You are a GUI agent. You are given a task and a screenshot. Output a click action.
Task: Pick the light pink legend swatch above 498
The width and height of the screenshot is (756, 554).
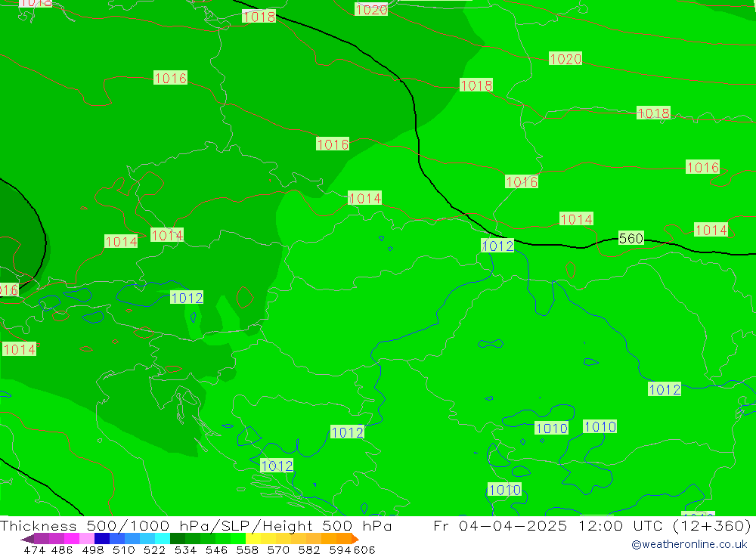pos(87,539)
